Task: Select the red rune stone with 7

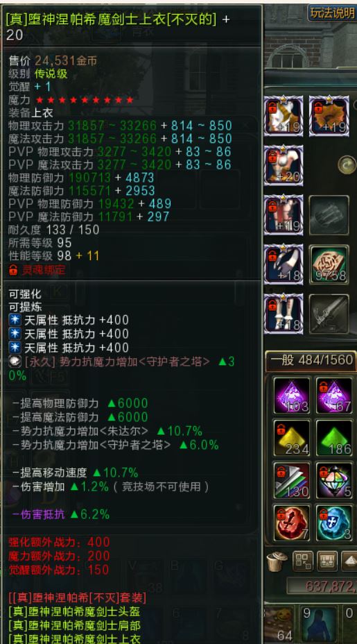Action: tap(292, 523)
